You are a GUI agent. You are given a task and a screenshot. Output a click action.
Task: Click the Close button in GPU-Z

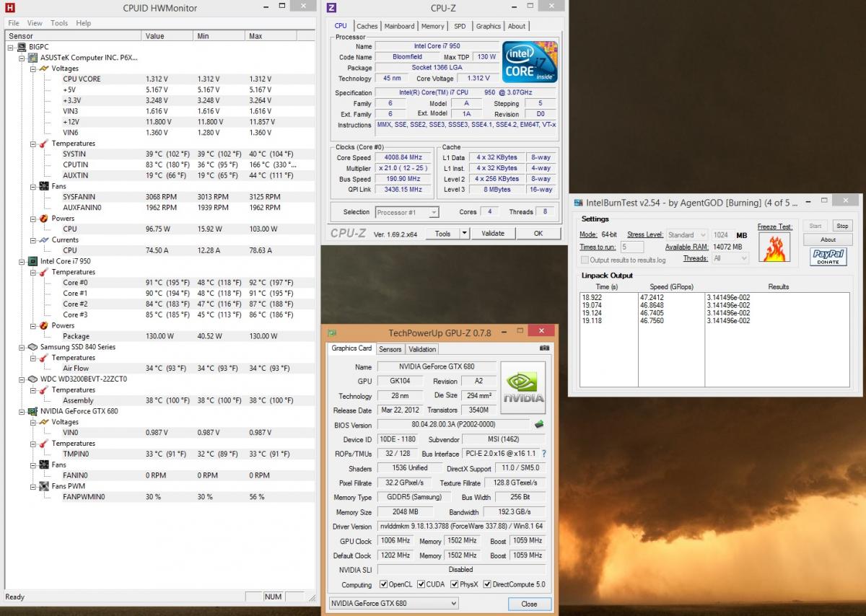click(529, 604)
